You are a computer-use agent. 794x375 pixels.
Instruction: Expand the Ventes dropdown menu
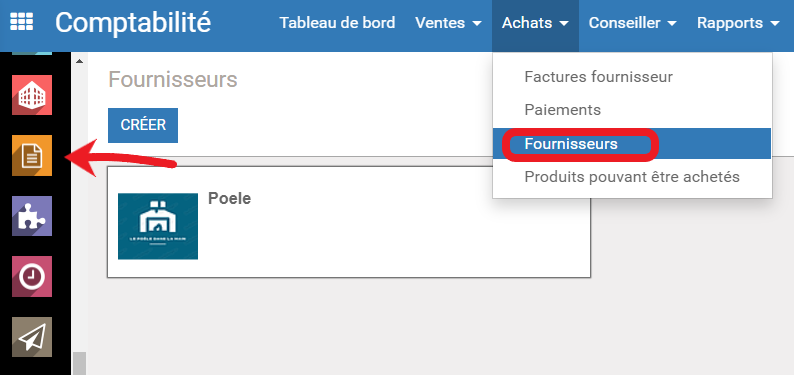[x=448, y=23]
